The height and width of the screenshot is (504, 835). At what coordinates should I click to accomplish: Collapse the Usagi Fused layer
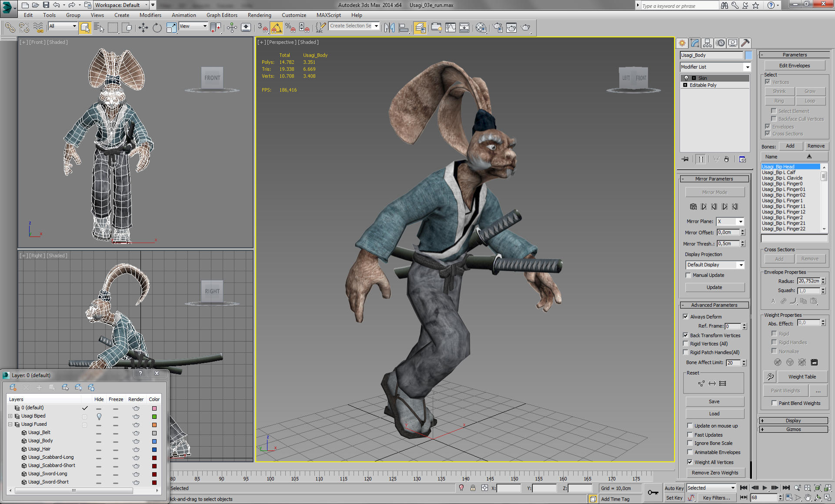pyautogui.click(x=10, y=424)
